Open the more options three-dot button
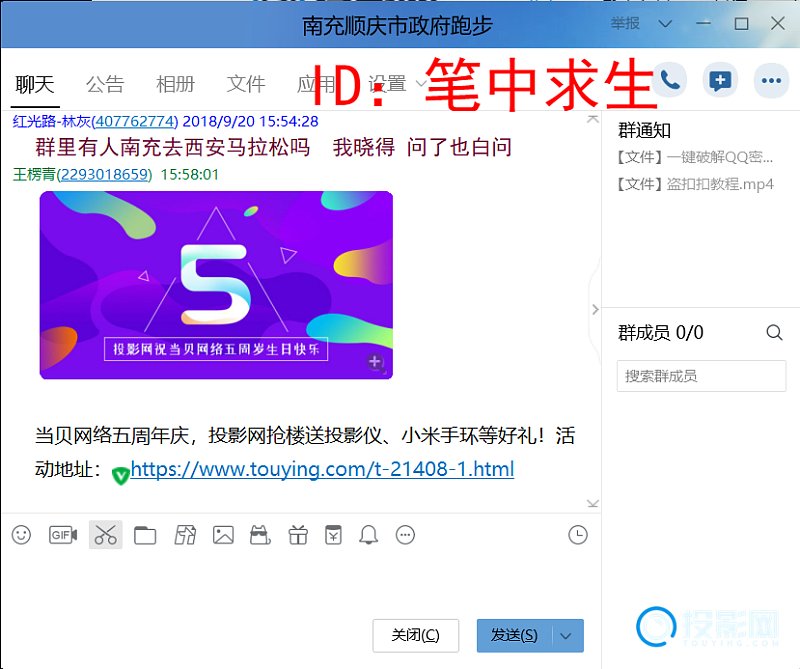 coord(771,80)
